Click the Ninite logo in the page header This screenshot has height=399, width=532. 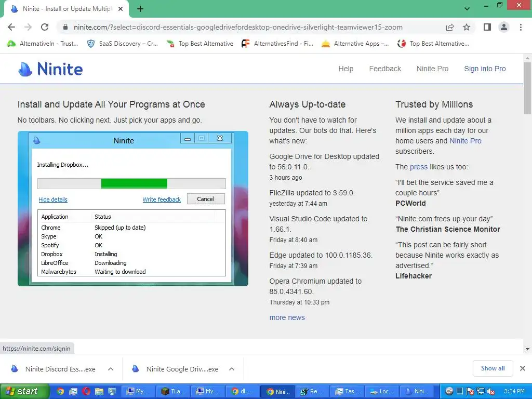50,69
